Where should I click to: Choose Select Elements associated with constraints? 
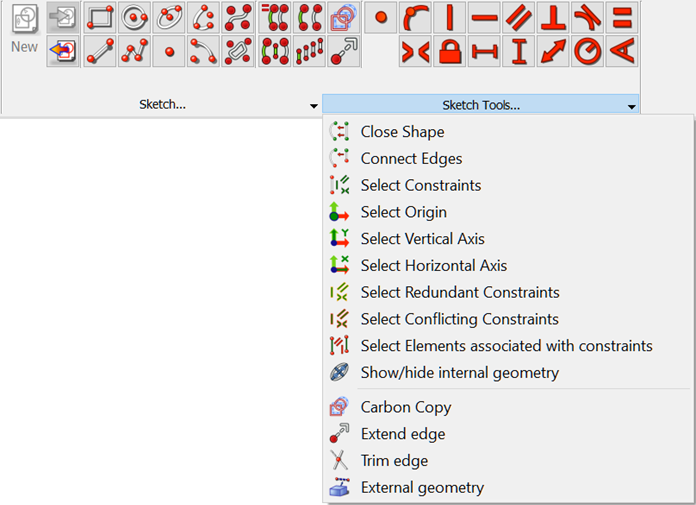point(508,346)
